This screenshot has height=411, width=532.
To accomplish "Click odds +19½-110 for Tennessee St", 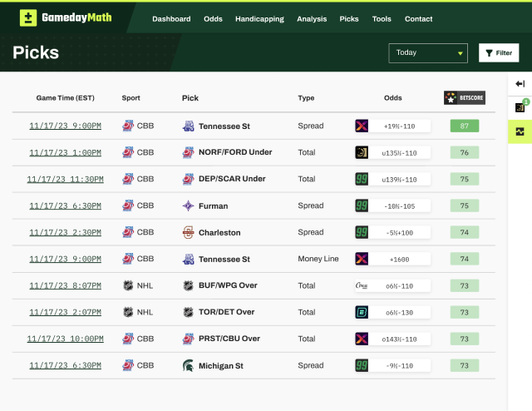I will [x=399, y=126].
